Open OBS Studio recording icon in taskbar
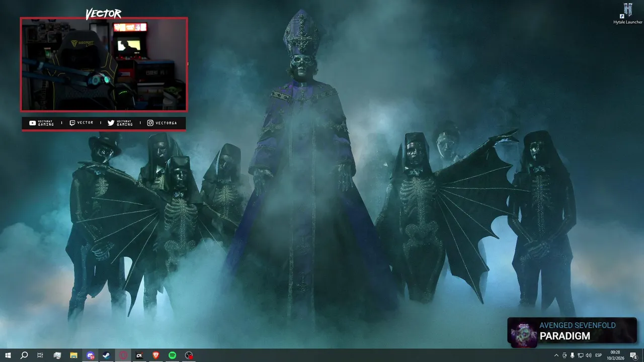Image resolution: width=644 pixels, height=362 pixels. click(x=189, y=355)
